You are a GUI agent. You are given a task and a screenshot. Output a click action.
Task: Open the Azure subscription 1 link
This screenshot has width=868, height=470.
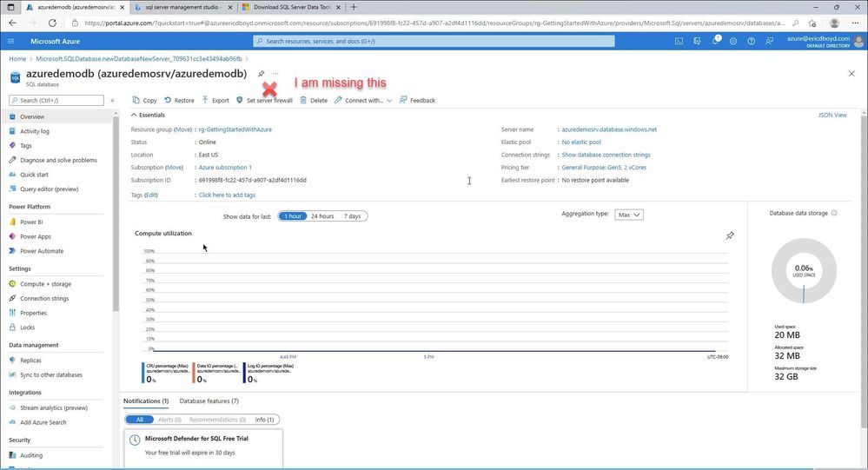tap(225, 167)
